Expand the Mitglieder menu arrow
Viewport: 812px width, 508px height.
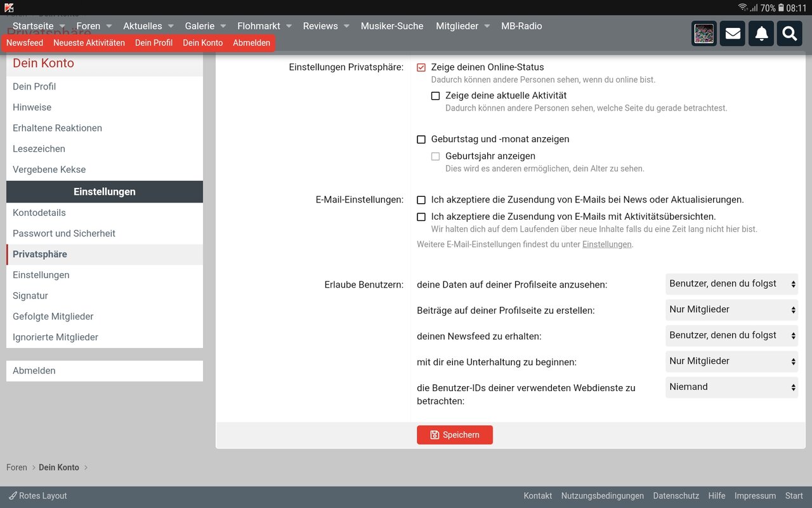pyautogui.click(x=487, y=27)
